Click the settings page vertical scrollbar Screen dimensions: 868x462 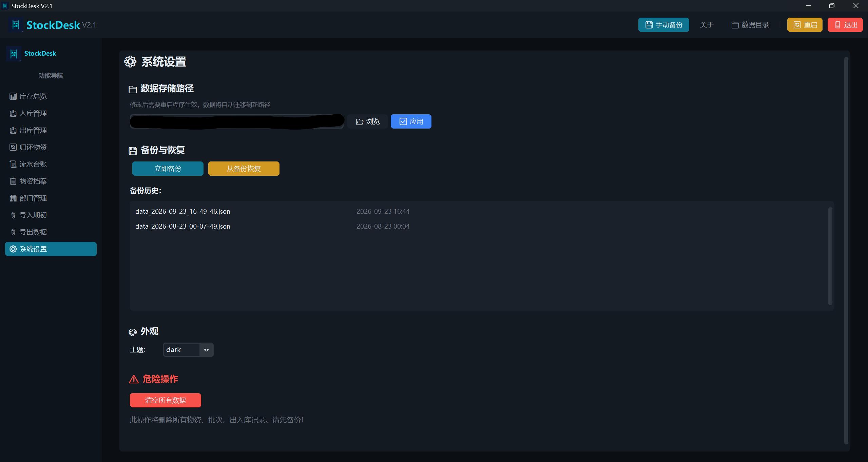click(846, 250)
